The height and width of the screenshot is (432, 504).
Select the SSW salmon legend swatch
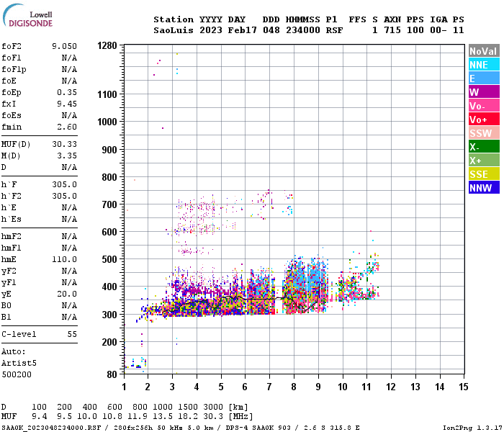click(x=484, y=133)
